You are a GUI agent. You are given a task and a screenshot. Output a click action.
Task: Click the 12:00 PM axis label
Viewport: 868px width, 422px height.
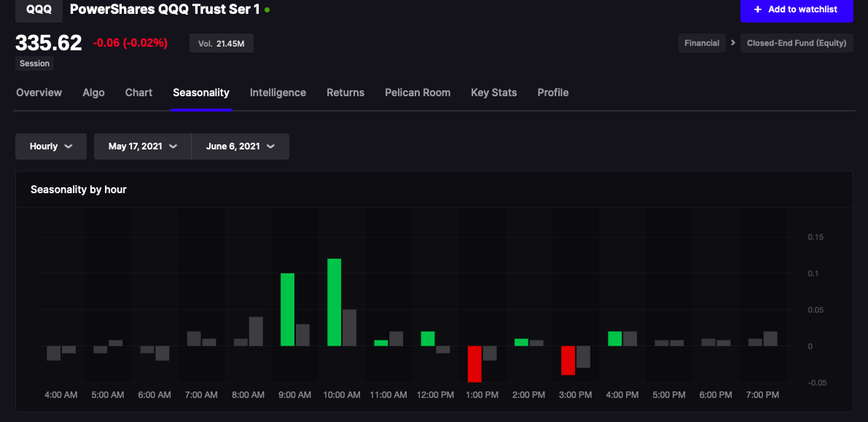pos(435,395)
